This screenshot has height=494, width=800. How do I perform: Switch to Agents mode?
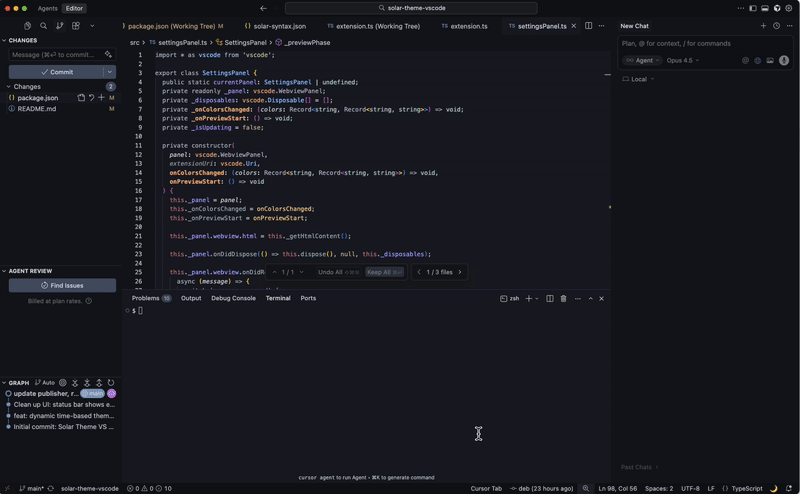tap(47, 8)
